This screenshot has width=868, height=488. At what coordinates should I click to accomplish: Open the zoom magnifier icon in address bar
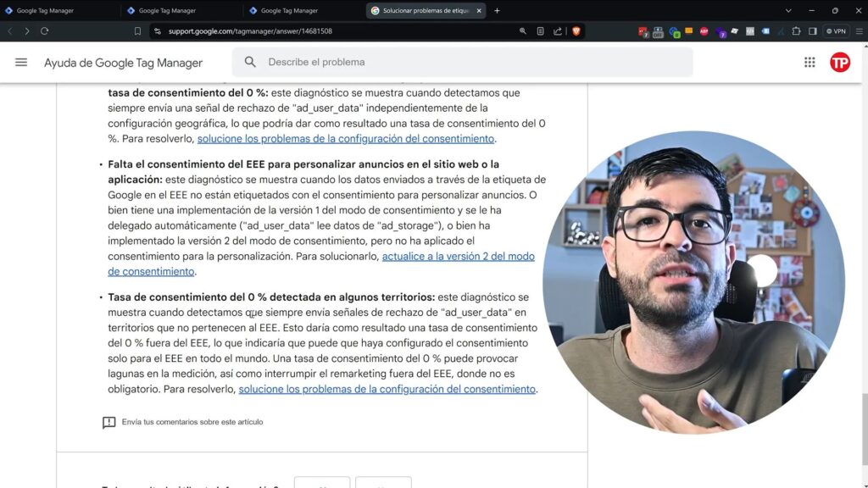tap(522, 31)
